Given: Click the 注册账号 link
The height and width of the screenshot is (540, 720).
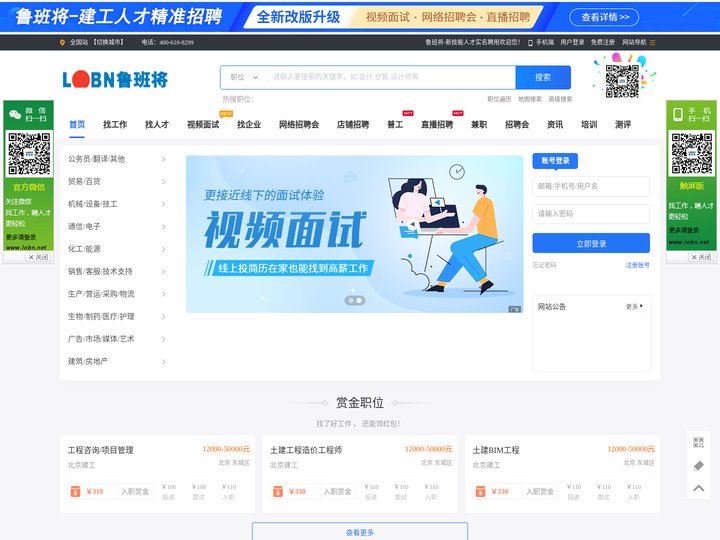Looking at the screenshot, I should tap(638, 265).
